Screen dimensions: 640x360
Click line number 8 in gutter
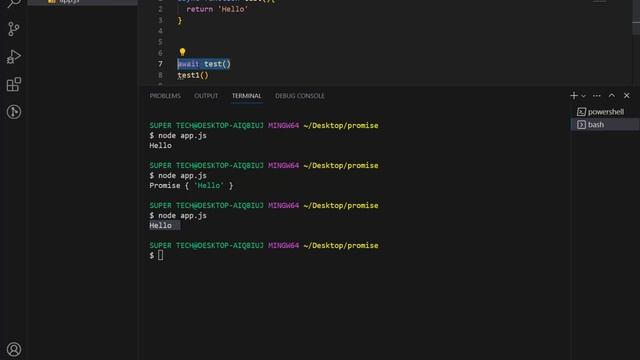(x=160, y=75)
